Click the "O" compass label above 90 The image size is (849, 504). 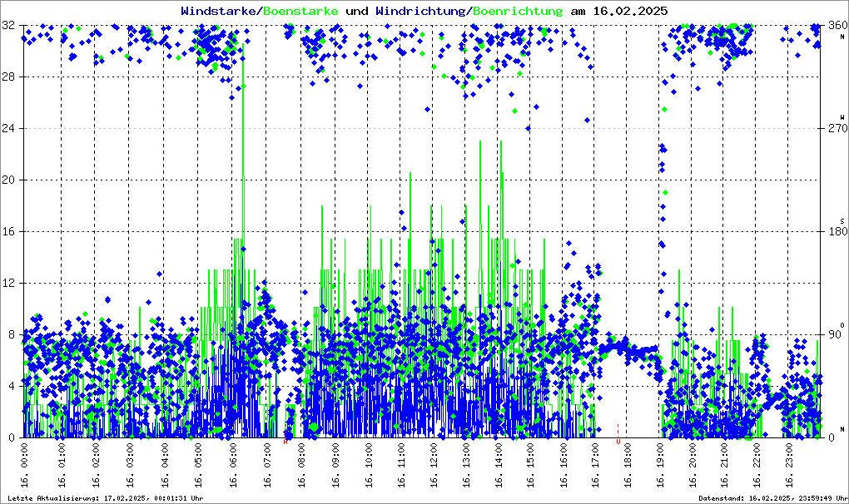click(842, 324)
